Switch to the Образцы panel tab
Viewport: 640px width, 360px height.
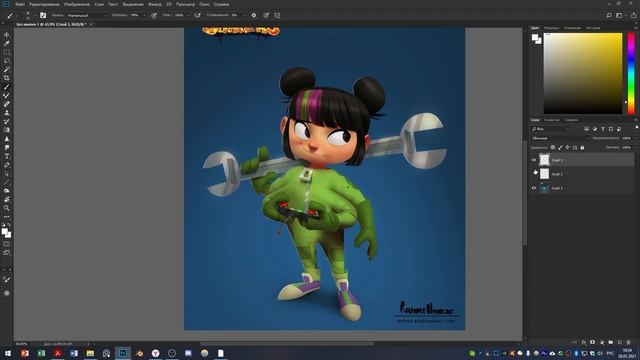(x=551, y=28)
